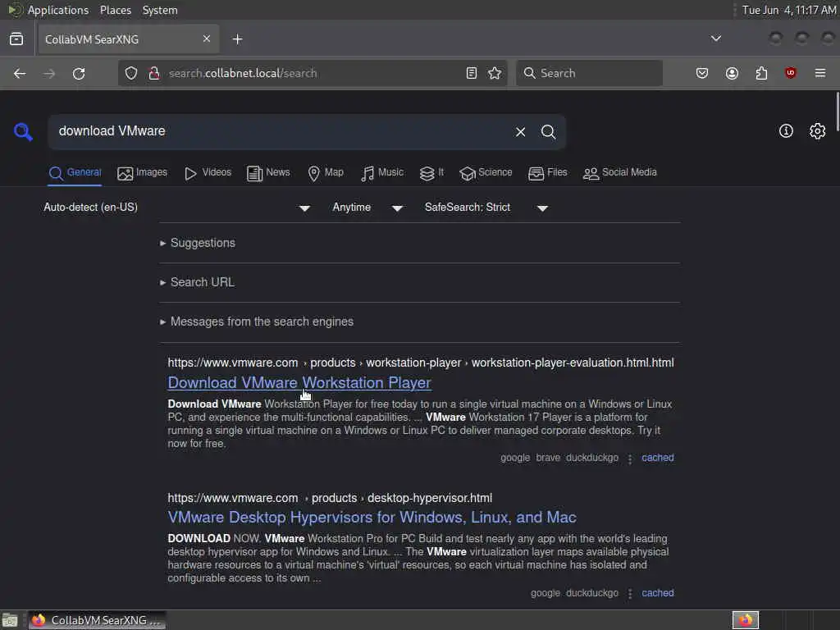Open more options for Workstation Player result
This screenshot has height=630, width=840.
click(x=630, y=459)
